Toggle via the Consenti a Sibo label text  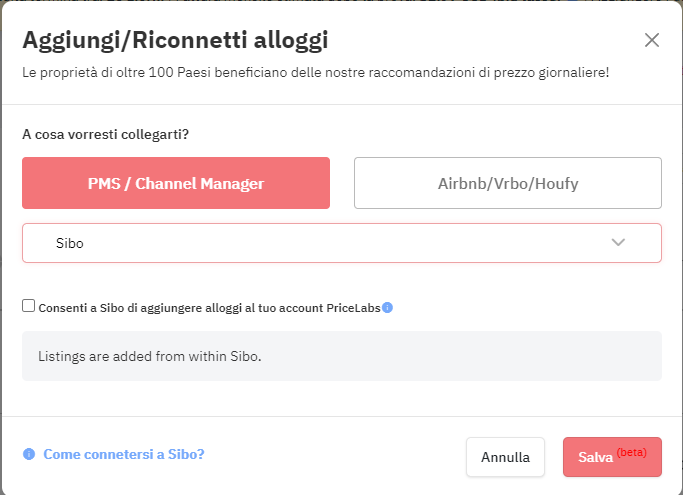click(x=210, y=308)
